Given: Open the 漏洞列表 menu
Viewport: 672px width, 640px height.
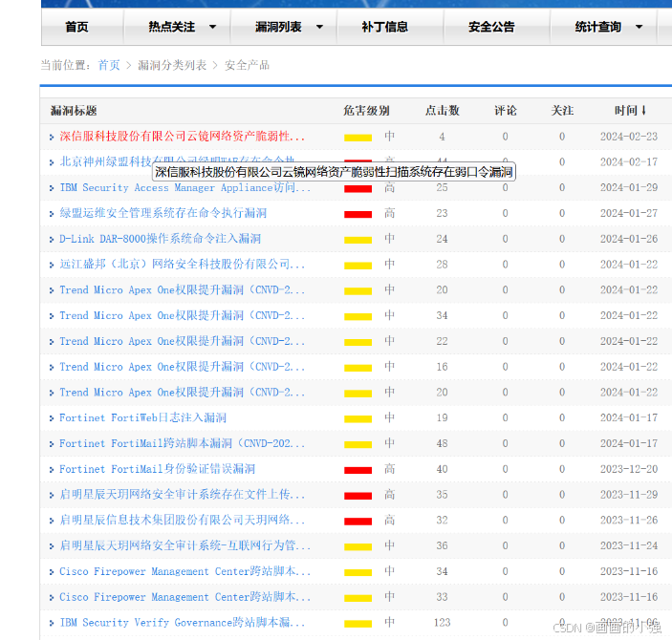Looking at the screenshot, I should (x=278, y=27).
